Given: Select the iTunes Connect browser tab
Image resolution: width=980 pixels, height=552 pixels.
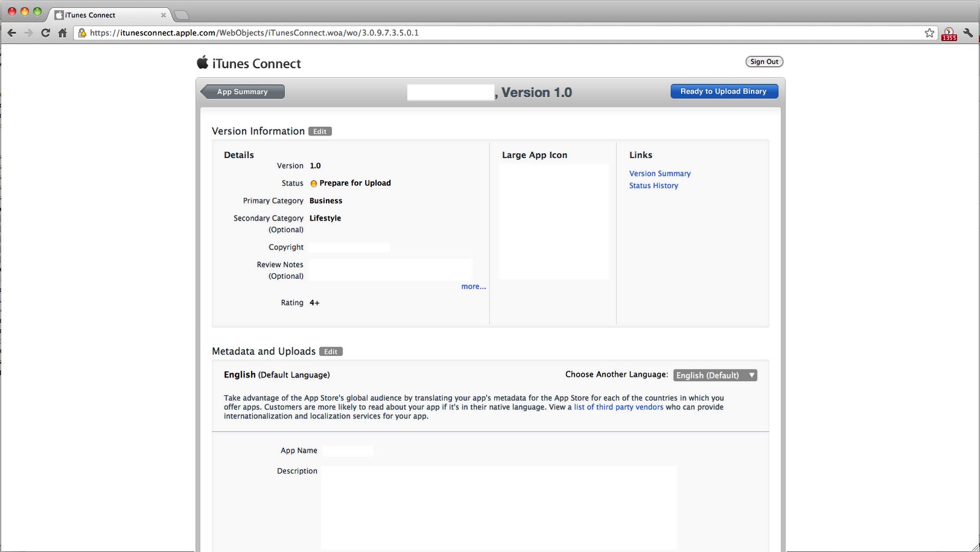Looking at the screenshot, I should coord(98,15).
